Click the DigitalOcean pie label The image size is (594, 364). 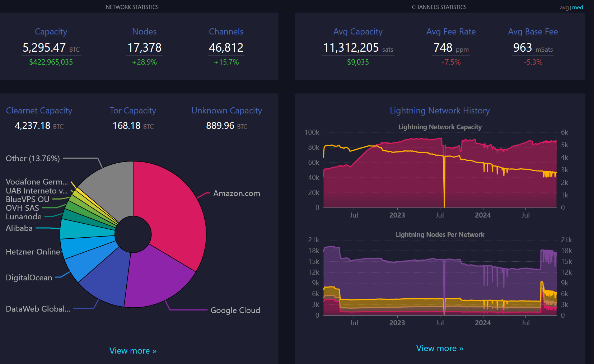point(29,277)
